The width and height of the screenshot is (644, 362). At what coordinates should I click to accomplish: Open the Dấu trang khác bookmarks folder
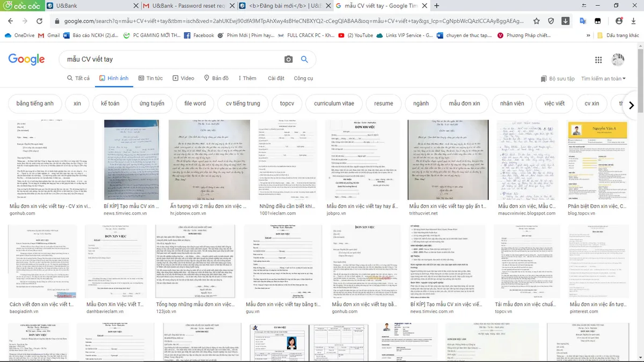[x=618, y=35]
